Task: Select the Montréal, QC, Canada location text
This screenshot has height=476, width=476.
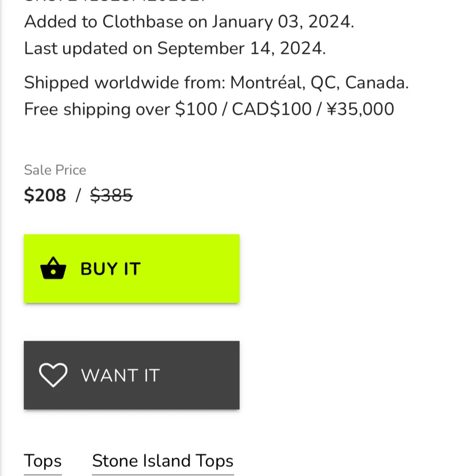Action: [319, 83]
